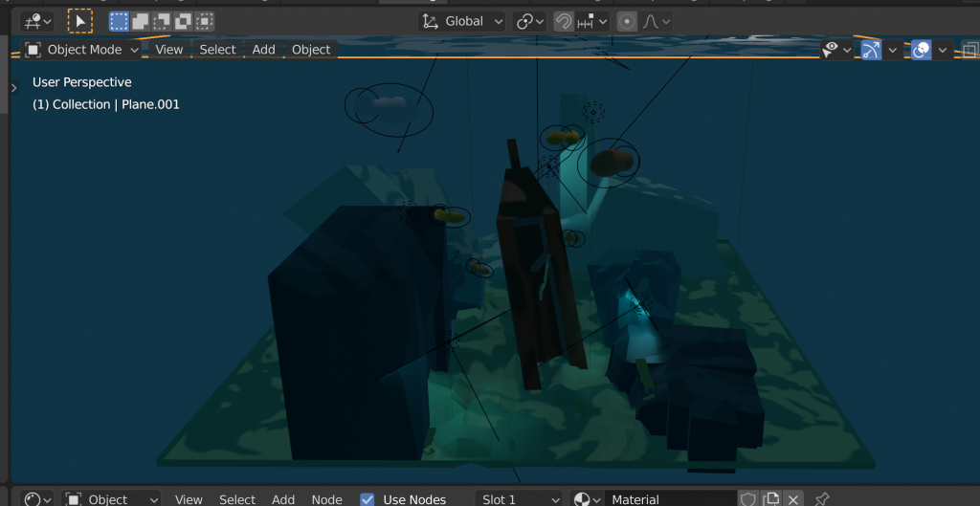Open the proportional editing falloff curve dropdown
The height and width of the screenshot is (506, 980).
point(656,21)
